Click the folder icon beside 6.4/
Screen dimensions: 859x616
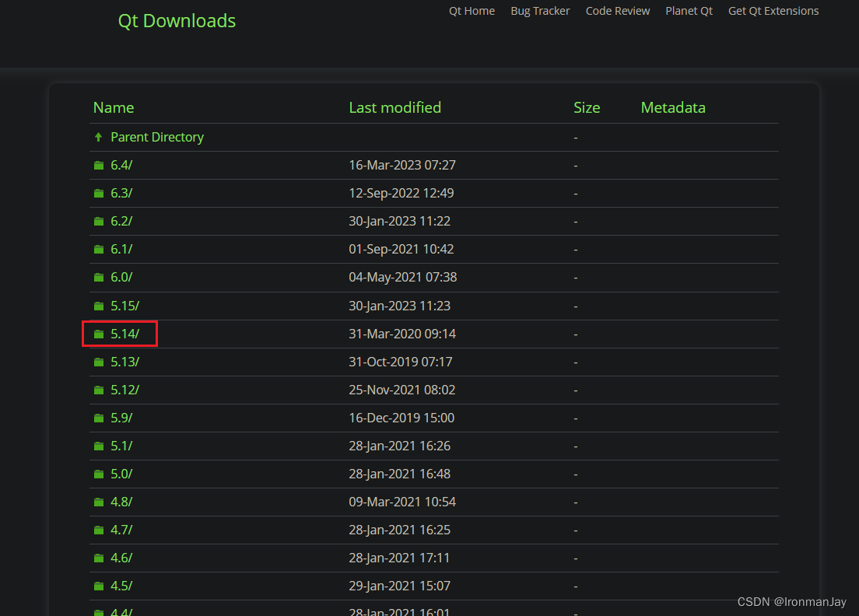tap(99, 166)
